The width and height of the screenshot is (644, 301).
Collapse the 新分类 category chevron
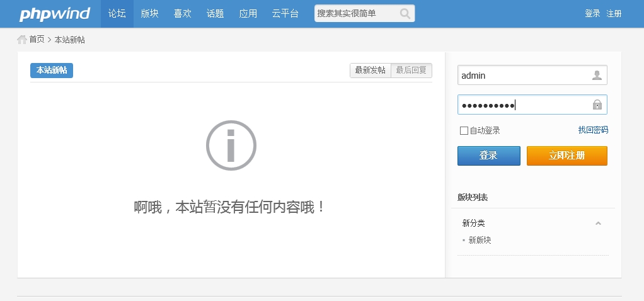pyautogui.click(x=599, y=224)
